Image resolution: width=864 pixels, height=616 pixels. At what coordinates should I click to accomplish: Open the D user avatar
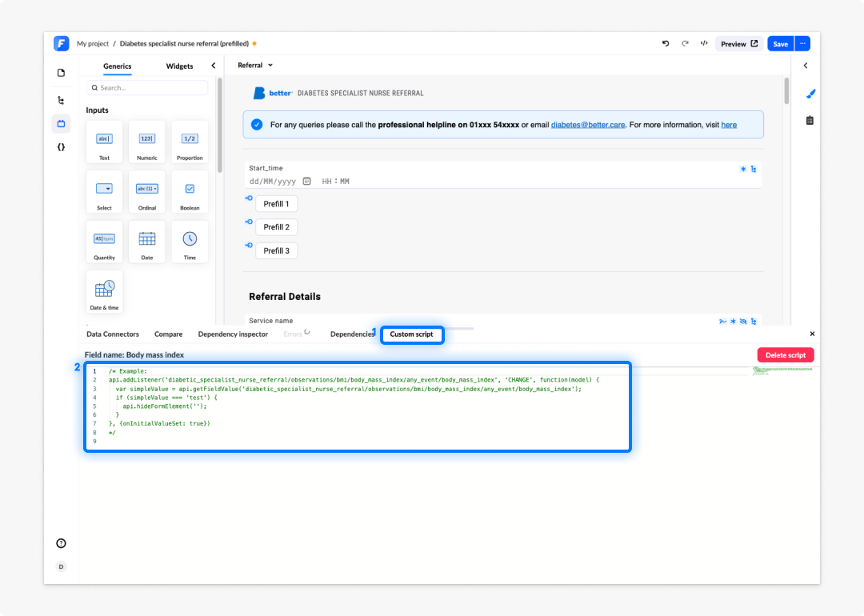tap(61, 566)
